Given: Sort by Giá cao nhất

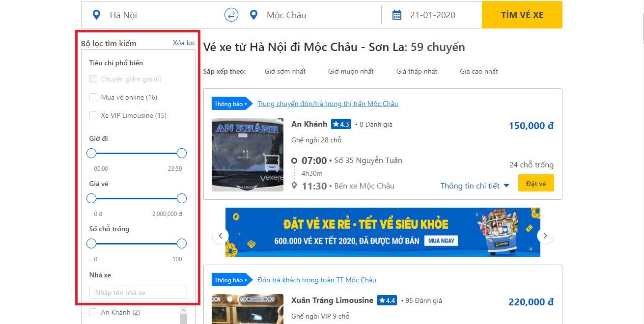Looking at the screenshot, I should 479,71.
